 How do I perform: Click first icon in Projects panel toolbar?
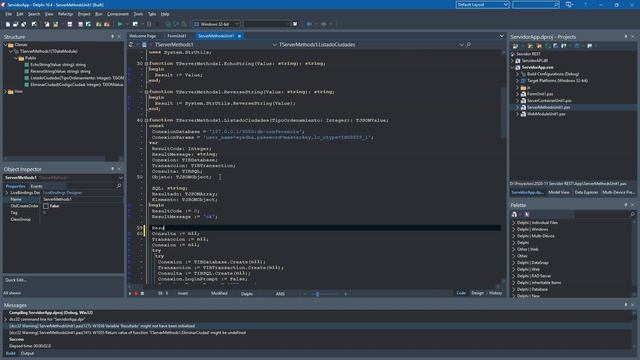click(x=515, y=46)
